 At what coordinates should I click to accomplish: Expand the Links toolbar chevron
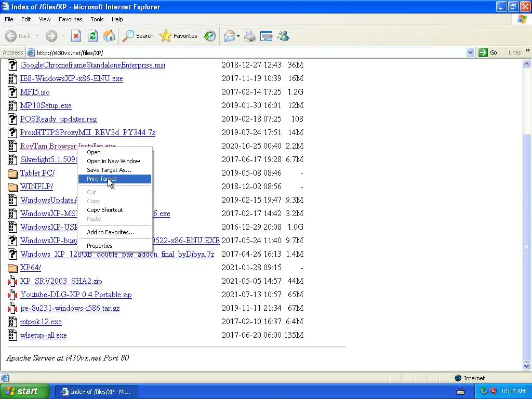pos(528,50)
